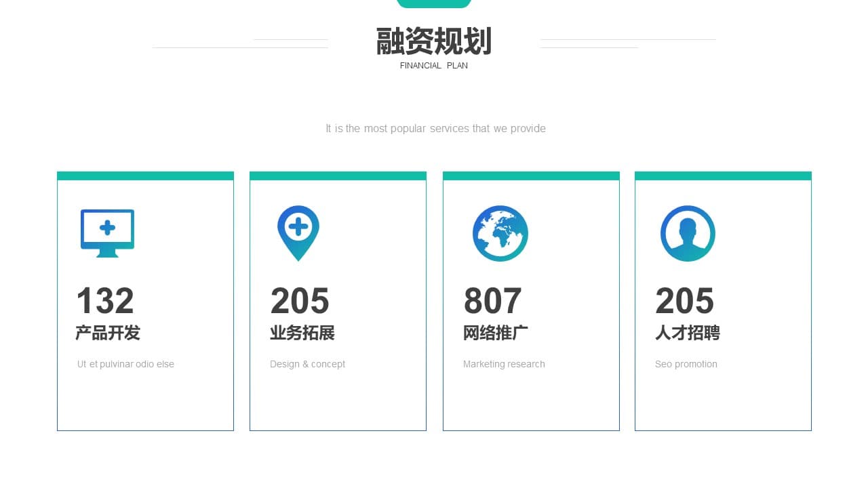Select the Design & concept caption
Screen dimensions: 868x488
(307, 364)
